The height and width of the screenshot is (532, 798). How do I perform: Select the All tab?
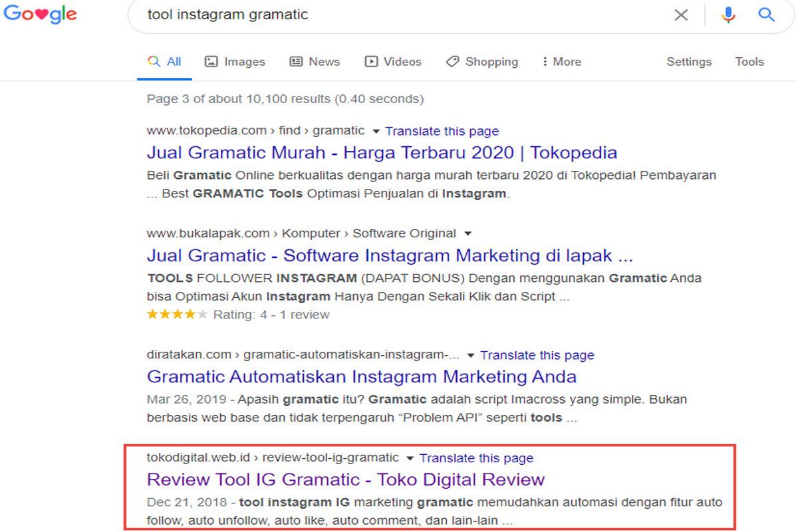165,62
